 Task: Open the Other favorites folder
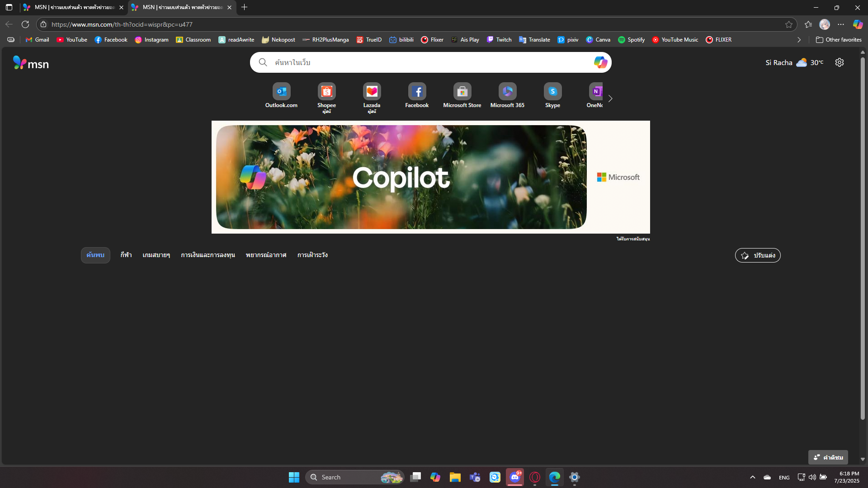[x=839, y=40]
